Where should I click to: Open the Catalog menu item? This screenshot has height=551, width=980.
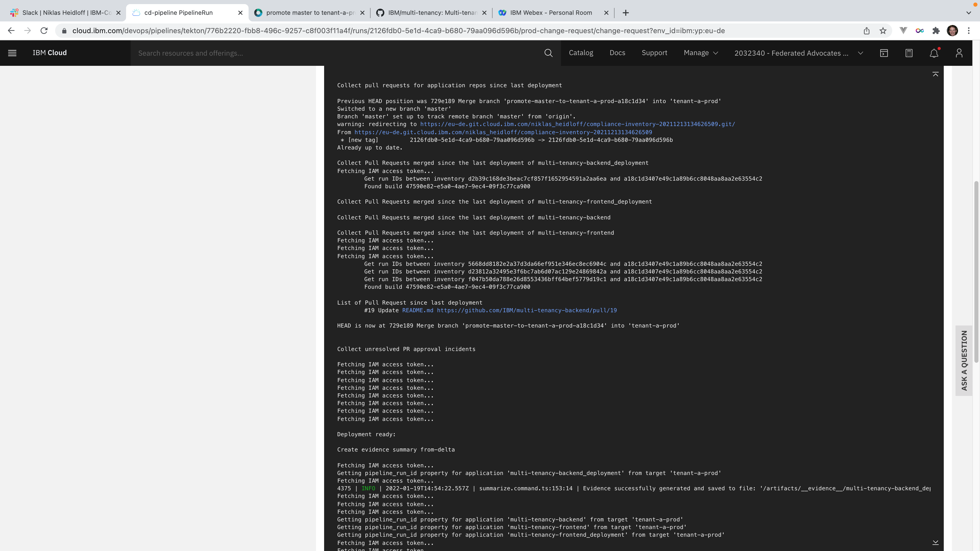point(581,53)
